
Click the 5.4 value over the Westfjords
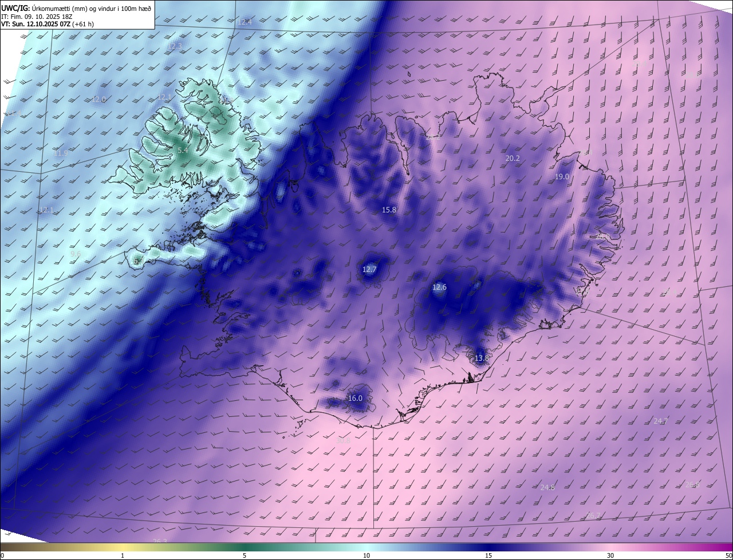pyautogui.click(x=183, y=151)
